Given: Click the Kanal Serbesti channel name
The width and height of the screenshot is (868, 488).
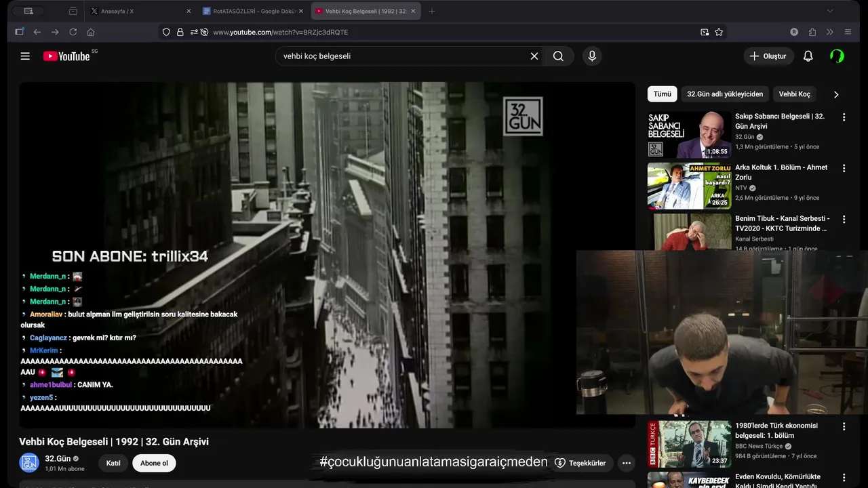Looking at the screenshot, I should click(x=754, y=239).
